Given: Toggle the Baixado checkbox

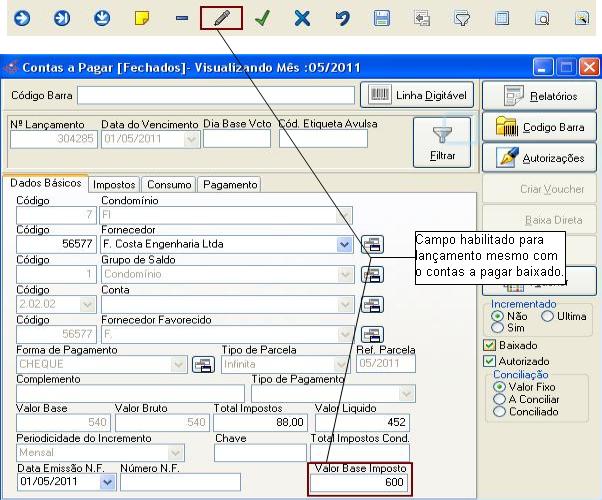Looking at the screenshot, I should (x=489, y=345).
